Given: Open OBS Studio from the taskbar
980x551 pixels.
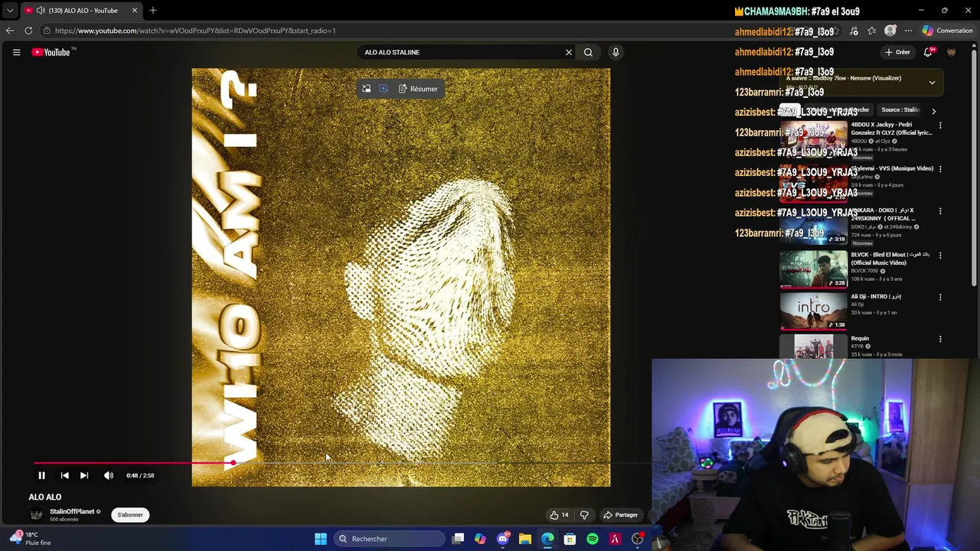Looking at the screenshot, I should [637, 539].
